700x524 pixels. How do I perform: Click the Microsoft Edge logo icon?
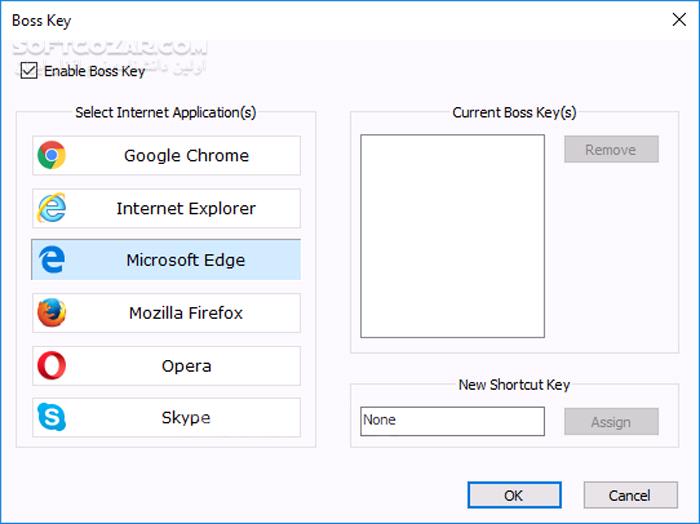52,260
